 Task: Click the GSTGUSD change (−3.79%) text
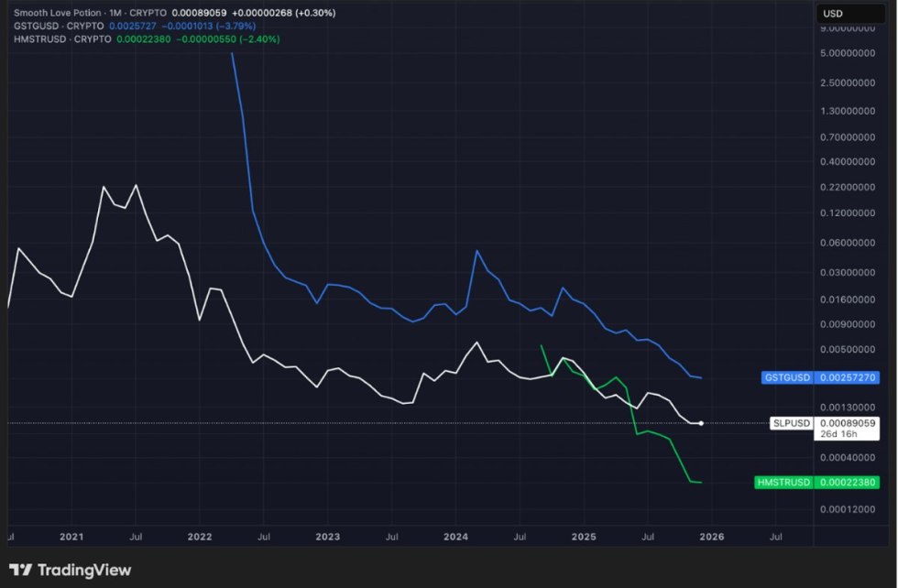point(236,26)
